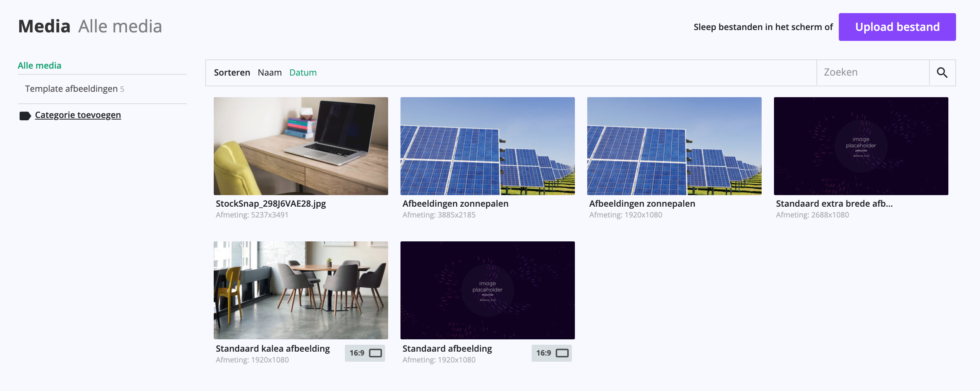Click the StockSnap_298J6VAE28.jpg file name

click(x=270, y=204)
